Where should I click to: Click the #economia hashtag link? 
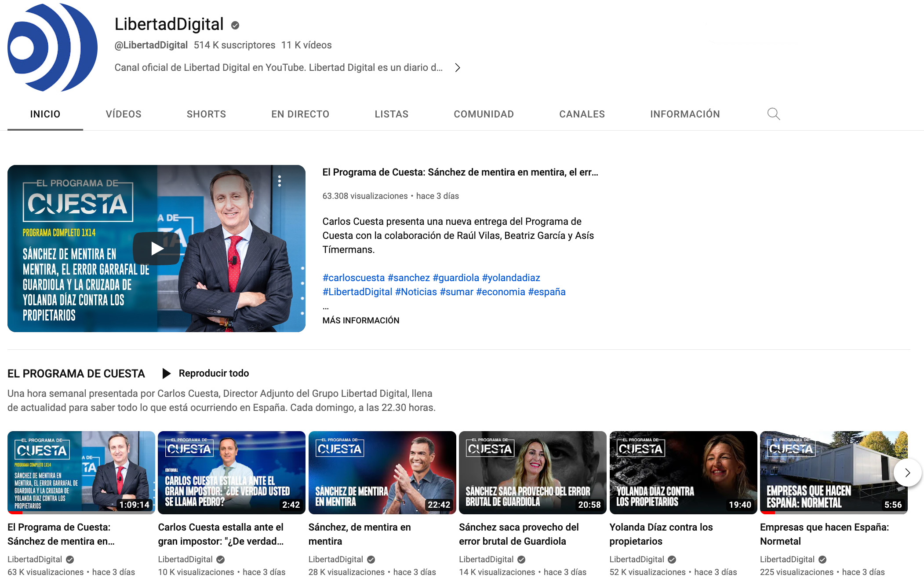pos(500,292)
